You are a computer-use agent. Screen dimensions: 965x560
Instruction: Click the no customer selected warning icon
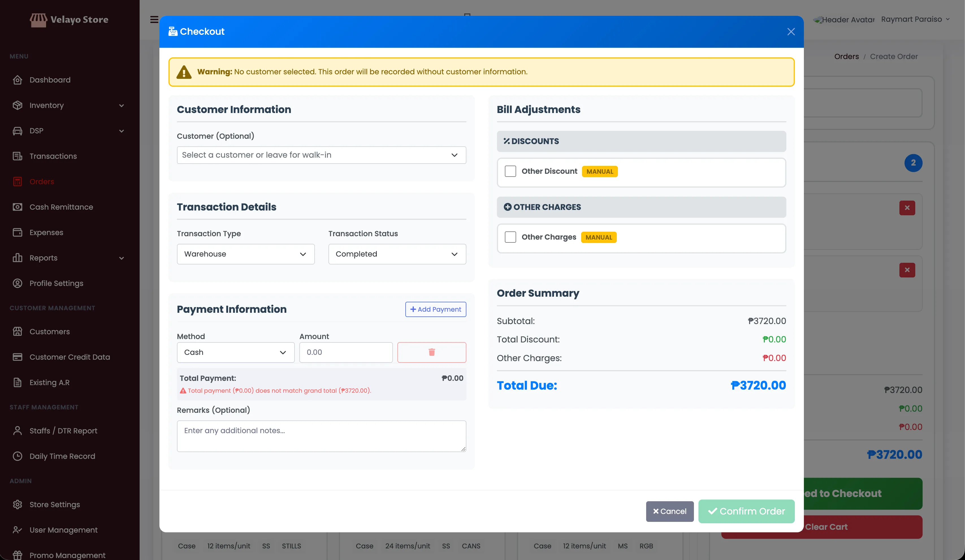point(184,72)
